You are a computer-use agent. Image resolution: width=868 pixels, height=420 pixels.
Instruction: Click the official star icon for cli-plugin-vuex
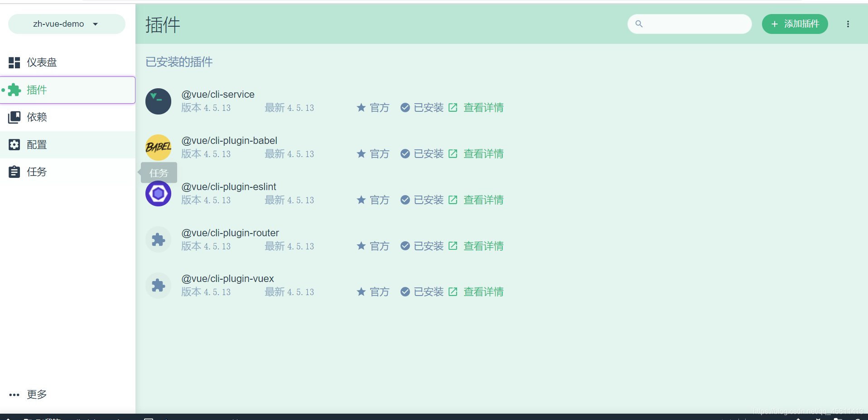click(x=361, y=292)
